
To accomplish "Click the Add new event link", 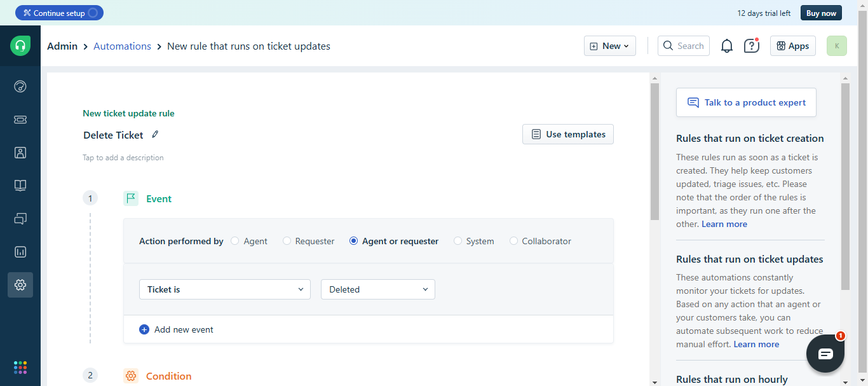I will 184,329.
